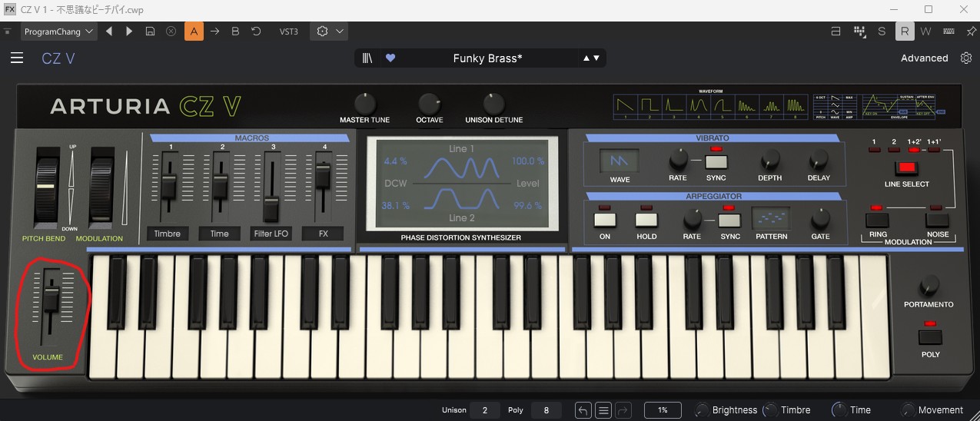This screenshot has height=421, width=980.
Task: Toggle the on-screen keyboard icon in toolbar
Action: [x=949, y=31]
